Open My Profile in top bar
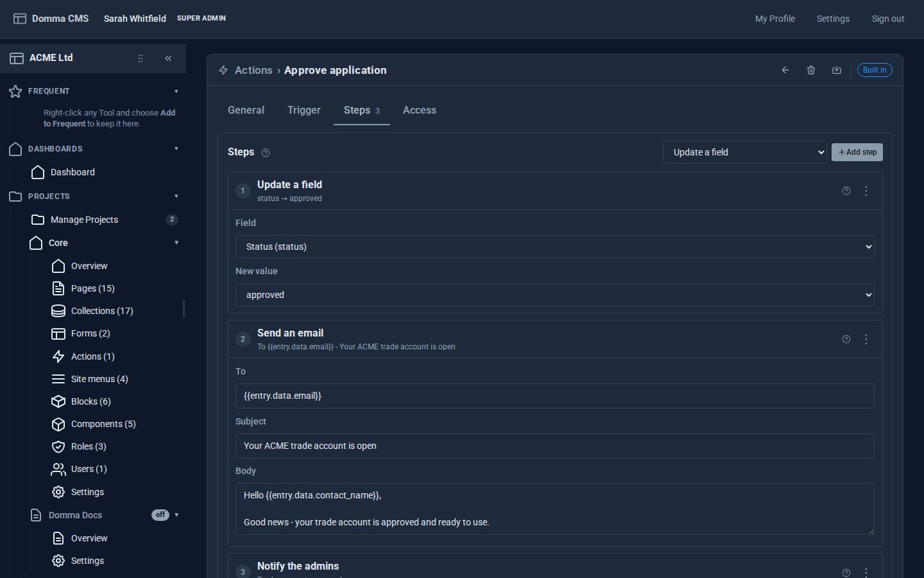 [775, 19]
